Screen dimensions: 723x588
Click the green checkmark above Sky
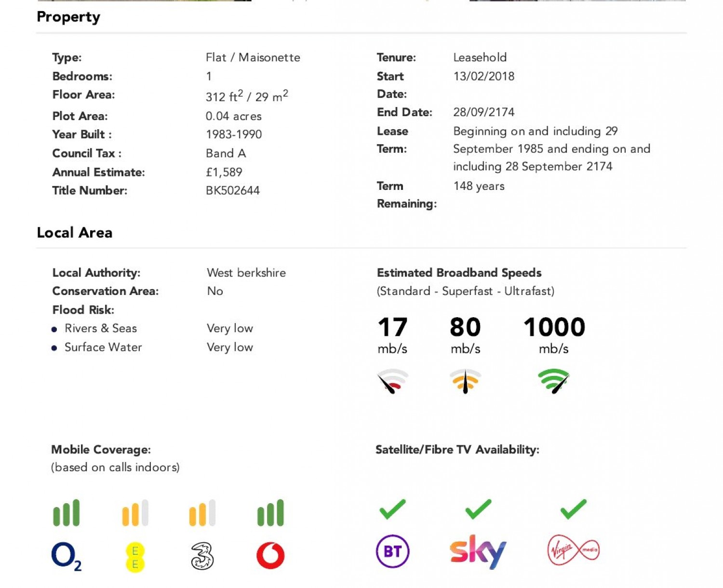point(478,509)
